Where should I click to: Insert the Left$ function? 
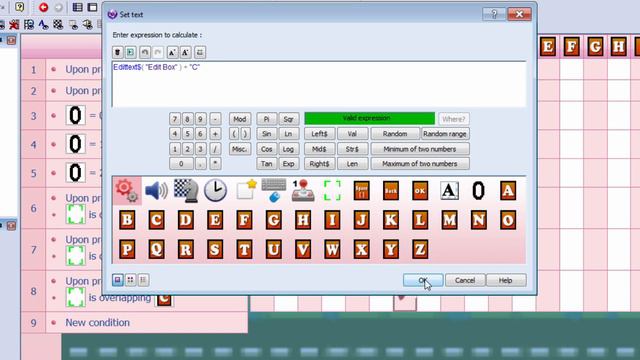tap(320, 134)
